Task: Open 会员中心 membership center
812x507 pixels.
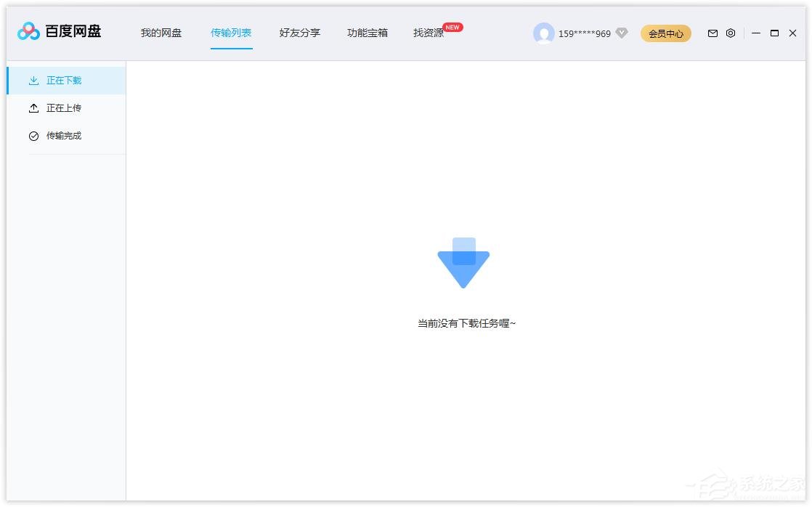Action: coord(665,33)
